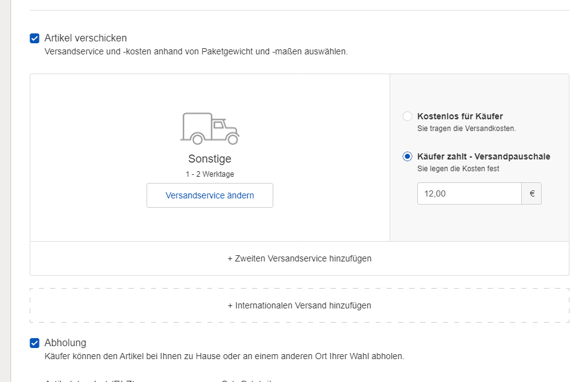Click the Kostenlos für Käufer bold label
The width and height of the screenshot is (588, 382).
click(x=460, y=116)
